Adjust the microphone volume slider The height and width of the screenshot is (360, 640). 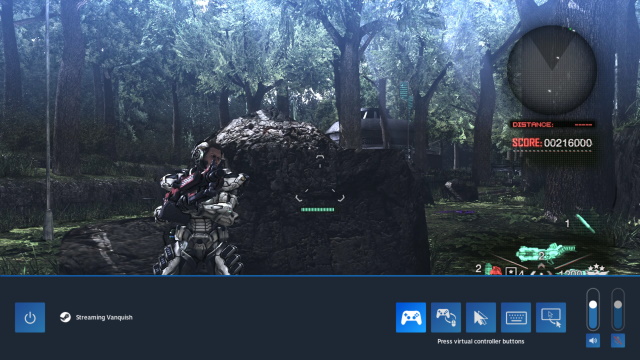(618, 309)
